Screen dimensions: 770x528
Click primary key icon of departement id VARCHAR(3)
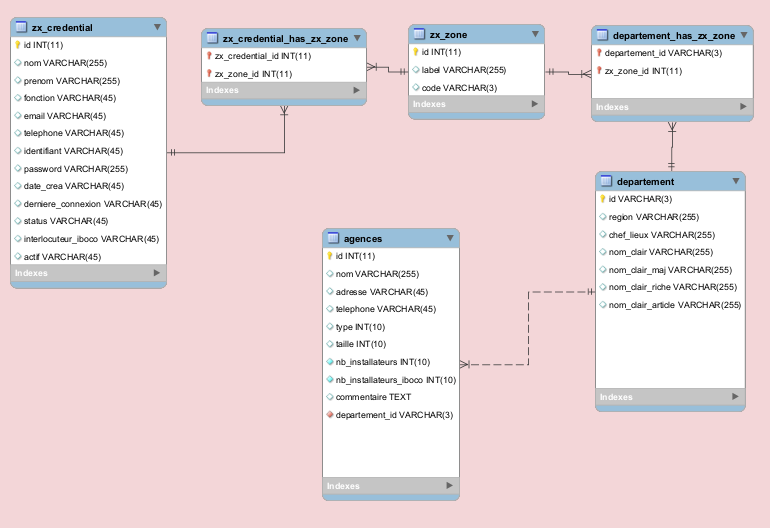603,199
